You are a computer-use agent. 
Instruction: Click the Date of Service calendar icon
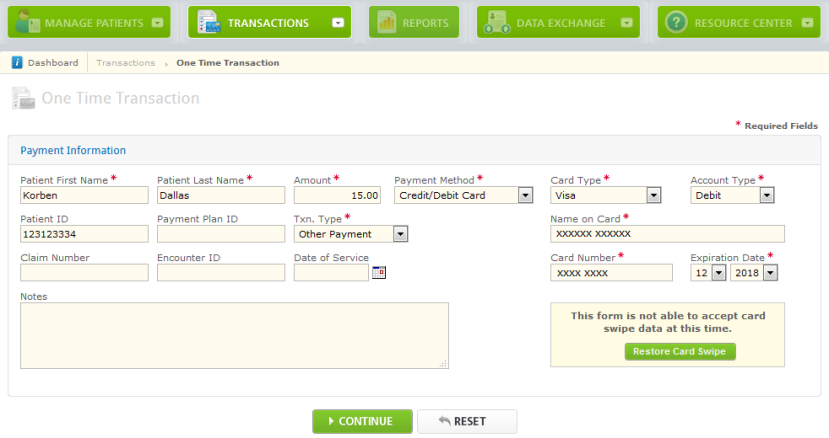[x=378, y=272]
